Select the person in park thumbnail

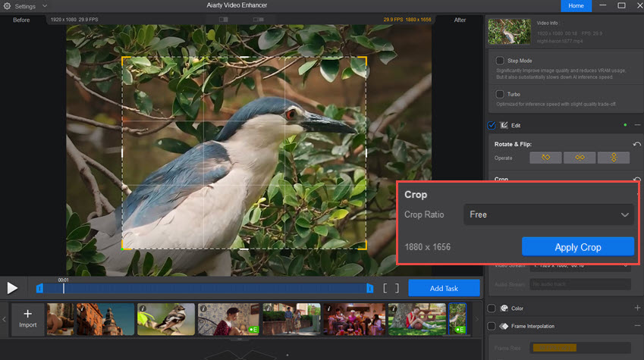417,319
